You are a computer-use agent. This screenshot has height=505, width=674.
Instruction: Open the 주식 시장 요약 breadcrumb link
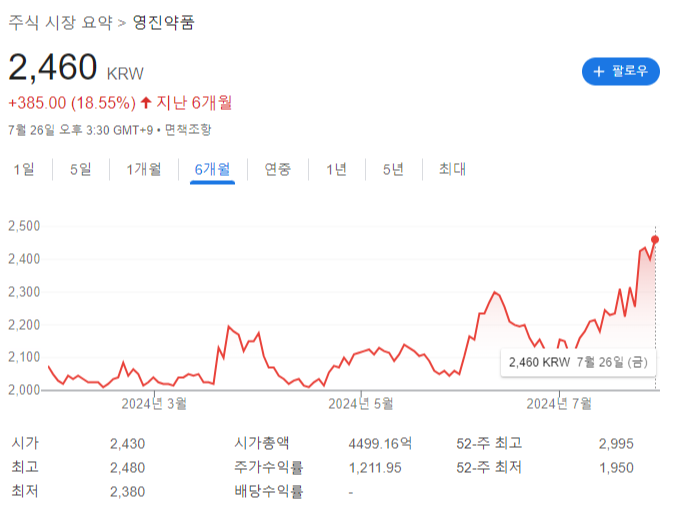(60, 22)
